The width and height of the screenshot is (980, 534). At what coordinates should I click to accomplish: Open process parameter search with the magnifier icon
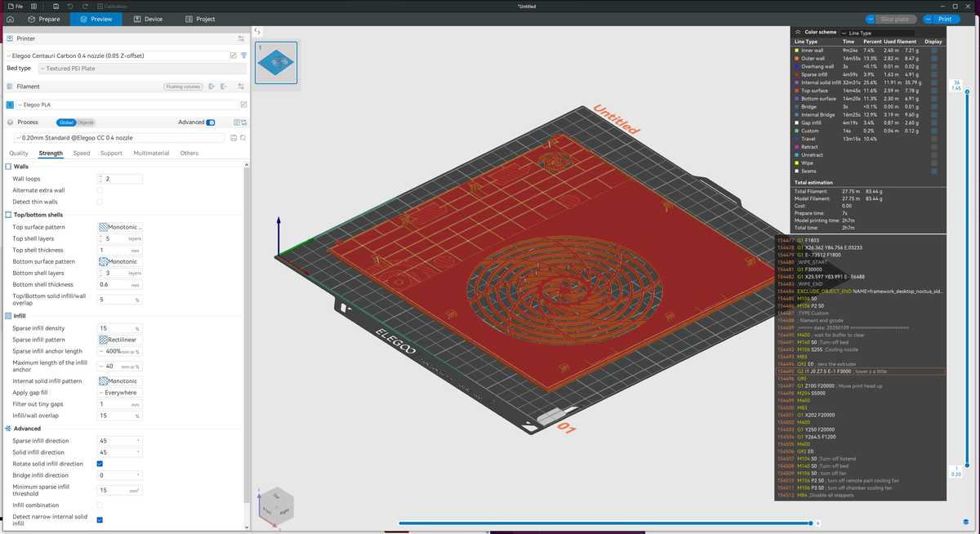pos(243,137)
